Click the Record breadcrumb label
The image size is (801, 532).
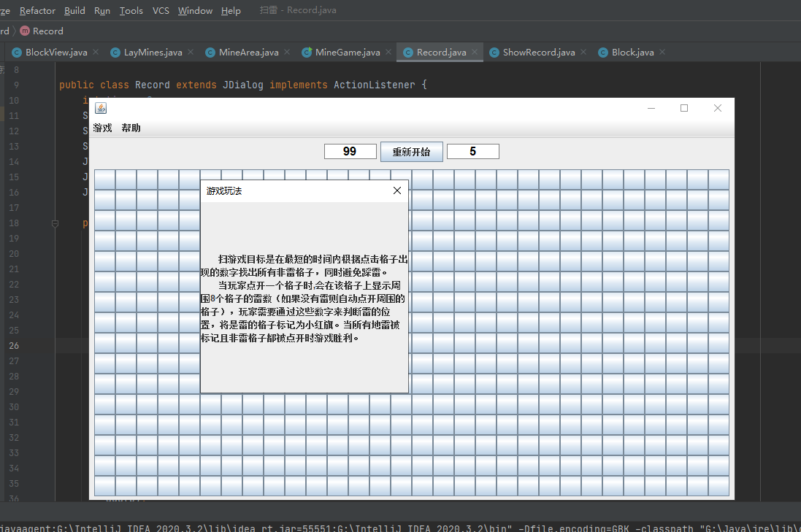pyautogui.click(x=48, y=31)
